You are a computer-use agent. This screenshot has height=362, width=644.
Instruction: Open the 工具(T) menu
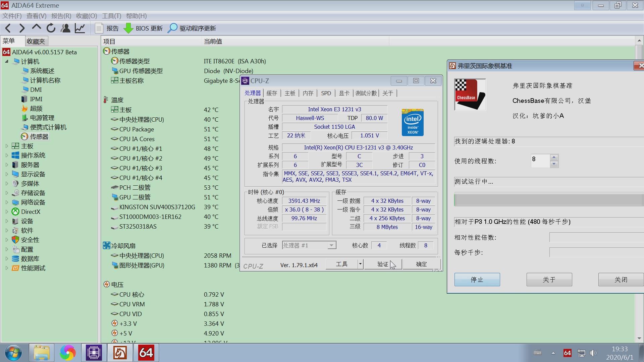click(111, 16)
